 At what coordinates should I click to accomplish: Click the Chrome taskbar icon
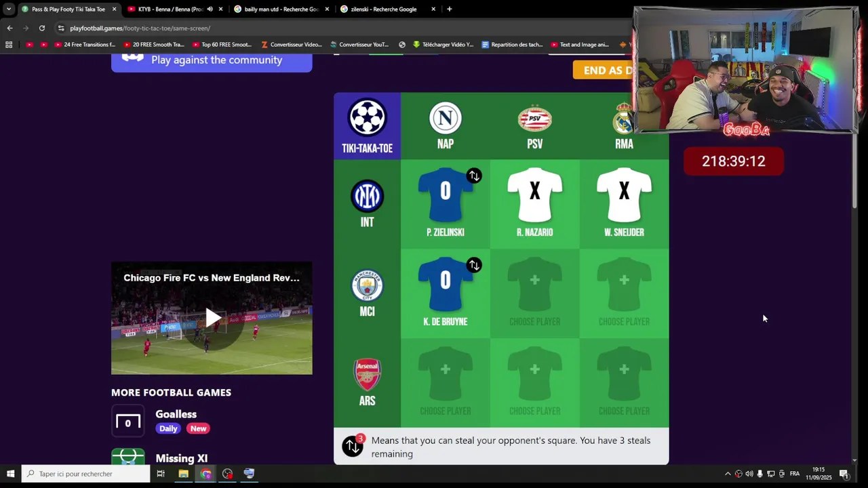[206, 474]
